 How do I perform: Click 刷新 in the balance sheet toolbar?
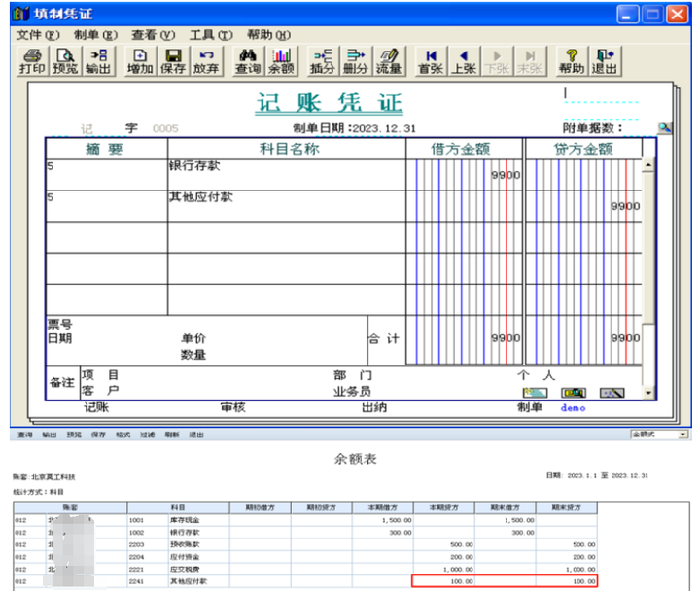(172, 435)
